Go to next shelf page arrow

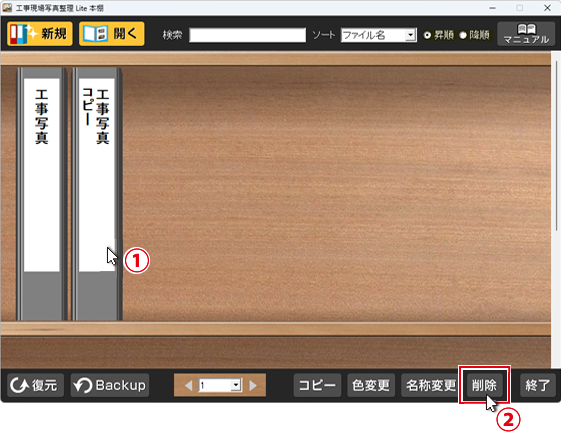pos(253,385)
